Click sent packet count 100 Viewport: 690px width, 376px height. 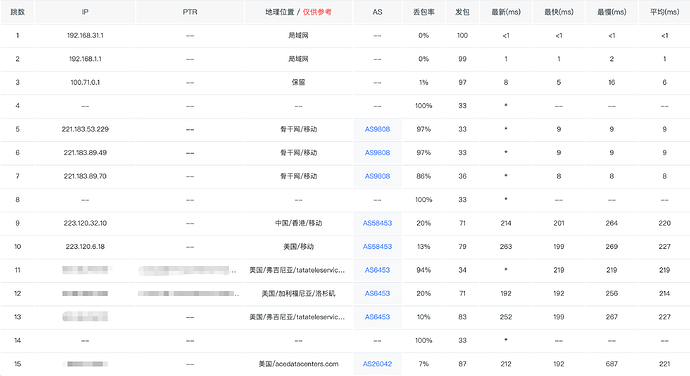pos(462,35)
